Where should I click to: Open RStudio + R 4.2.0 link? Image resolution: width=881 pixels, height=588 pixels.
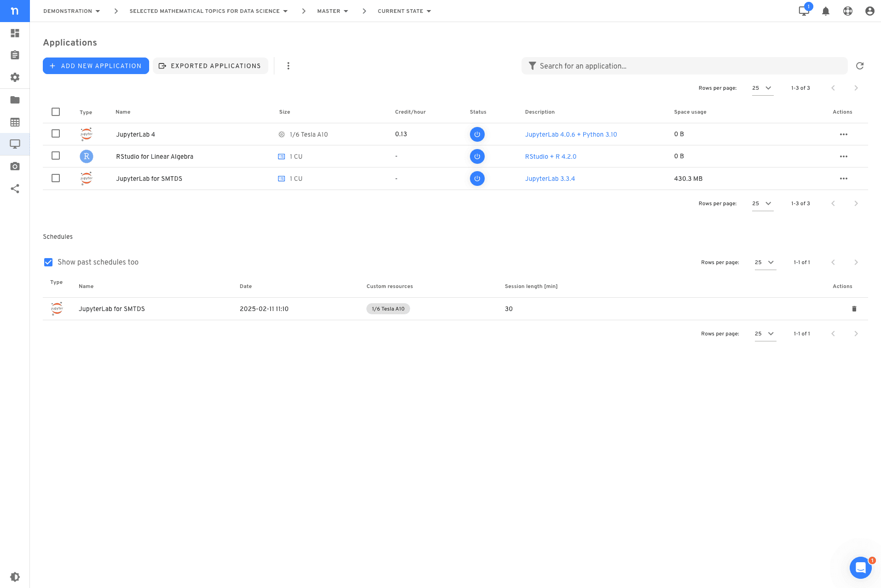[551, 156]
